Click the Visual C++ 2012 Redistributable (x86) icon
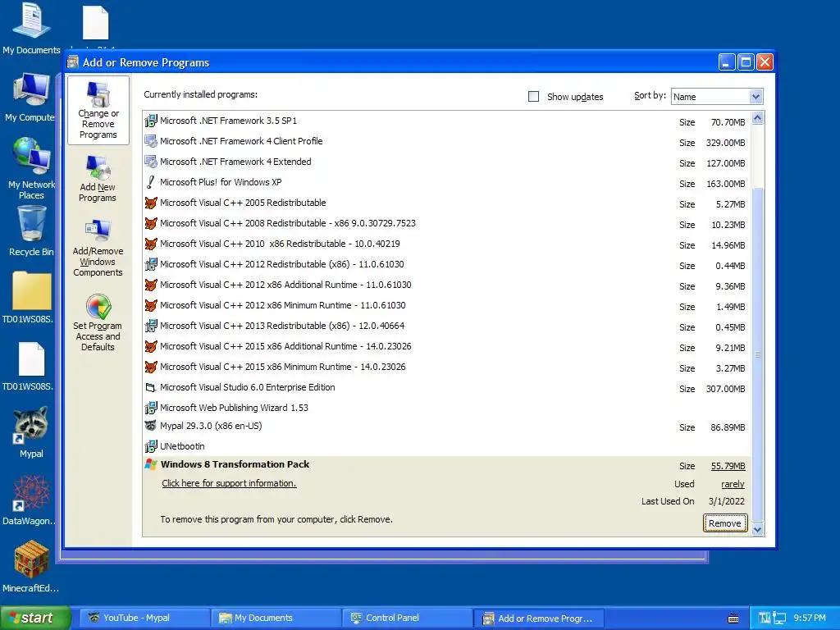The image size is (840, 630). [x=151, y=265]
